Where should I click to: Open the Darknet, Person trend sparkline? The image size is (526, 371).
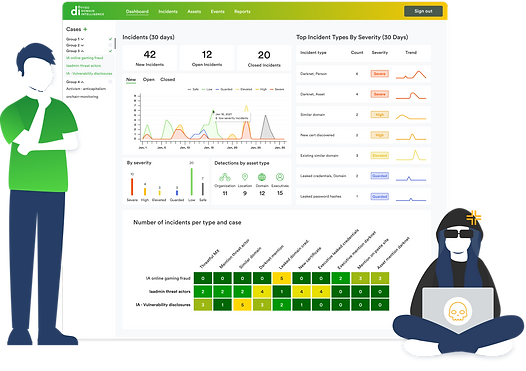[x=411, y=74]
